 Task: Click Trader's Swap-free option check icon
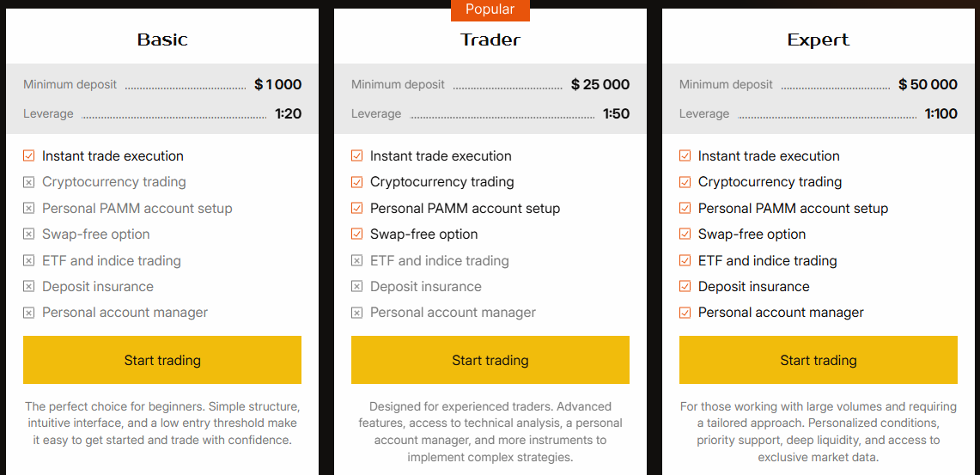(356, 234)
